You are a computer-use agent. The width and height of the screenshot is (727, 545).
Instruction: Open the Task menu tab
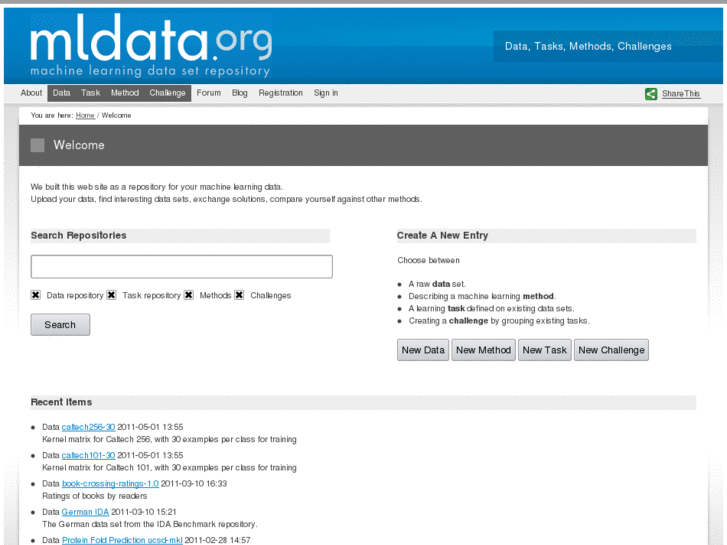(90, 93)
